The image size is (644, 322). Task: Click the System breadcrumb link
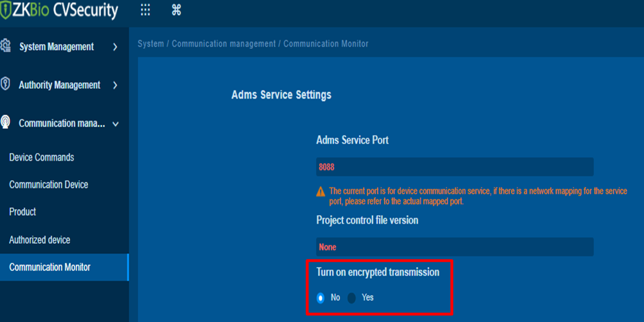(x=151, y=43)
